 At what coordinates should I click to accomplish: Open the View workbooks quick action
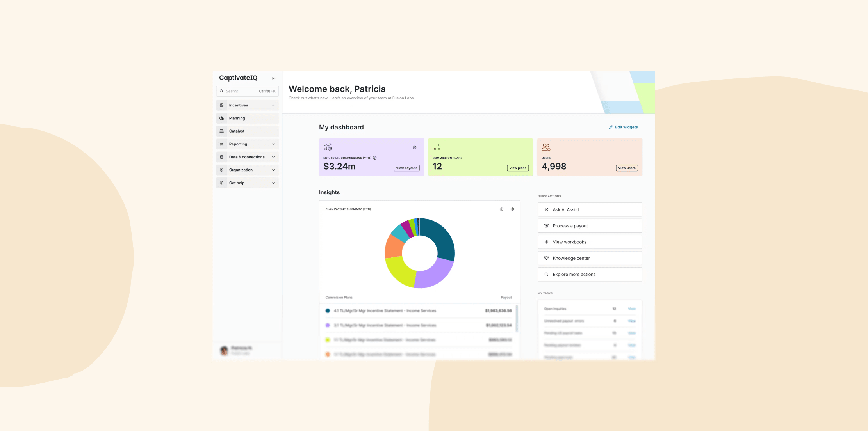[590, 242]
